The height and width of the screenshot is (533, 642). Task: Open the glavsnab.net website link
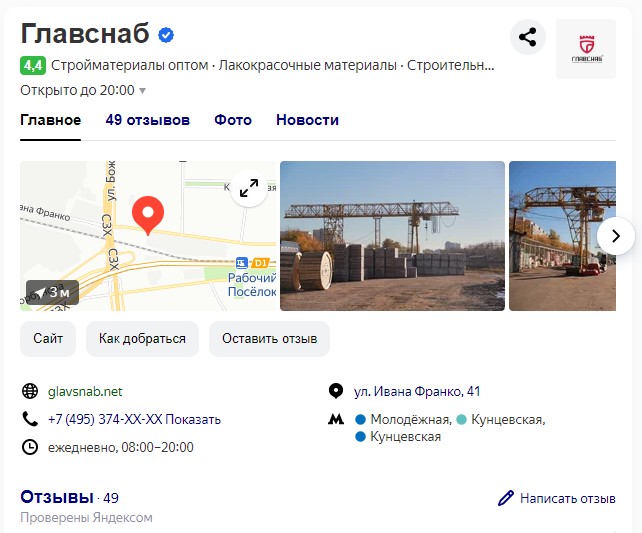tap(85, 391)
